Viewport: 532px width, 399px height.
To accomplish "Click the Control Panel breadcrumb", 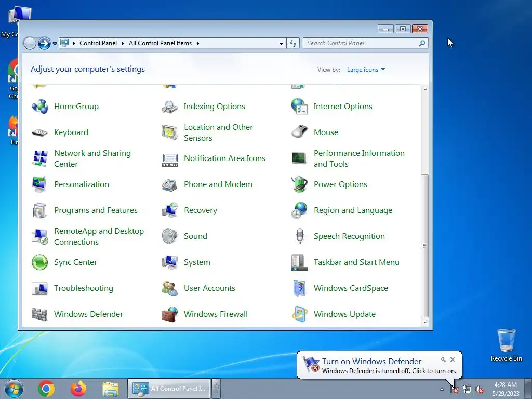I will 98,43.
